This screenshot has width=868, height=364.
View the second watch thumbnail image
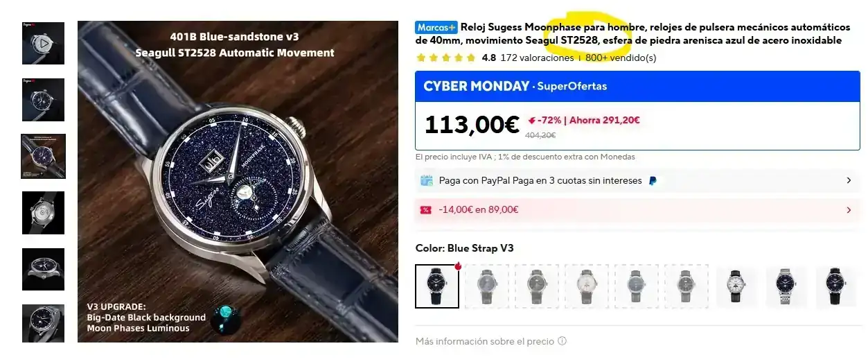(43, 100)
